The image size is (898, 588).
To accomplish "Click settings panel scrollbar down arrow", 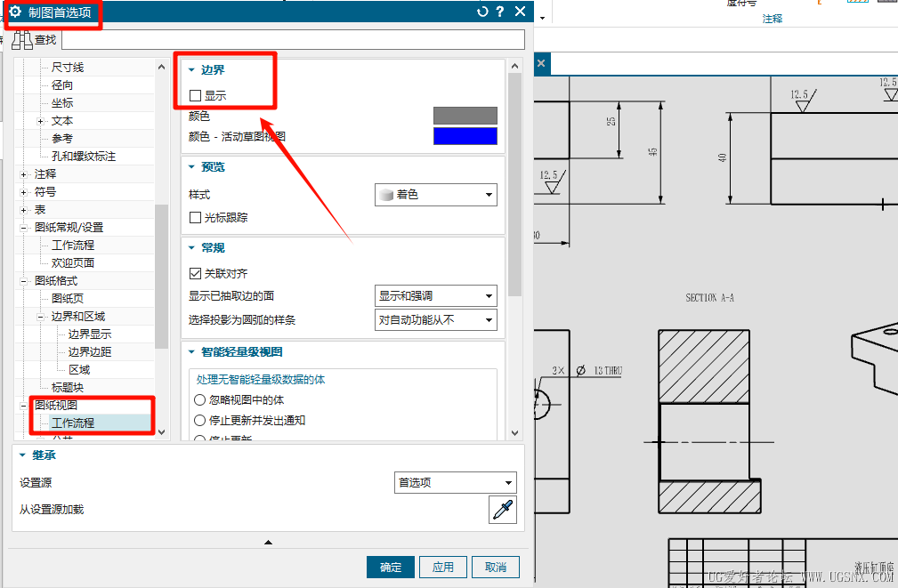I will pos(514,433).
